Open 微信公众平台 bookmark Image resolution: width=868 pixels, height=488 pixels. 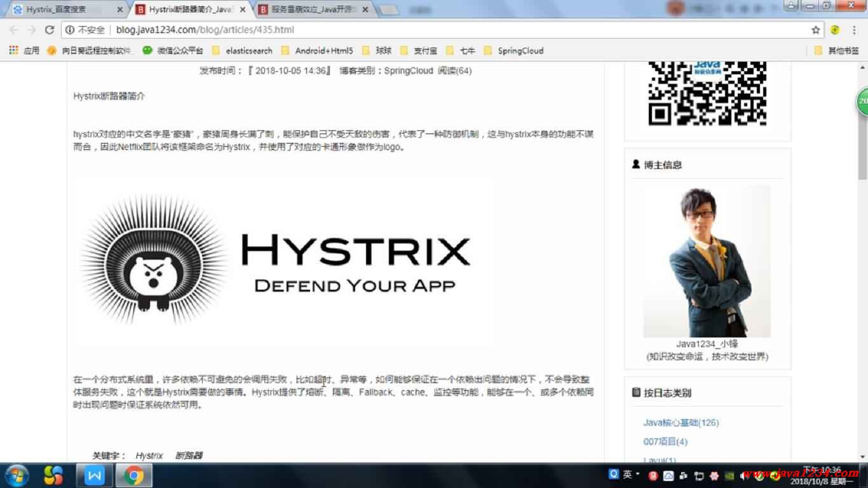(x=173, y=51)
